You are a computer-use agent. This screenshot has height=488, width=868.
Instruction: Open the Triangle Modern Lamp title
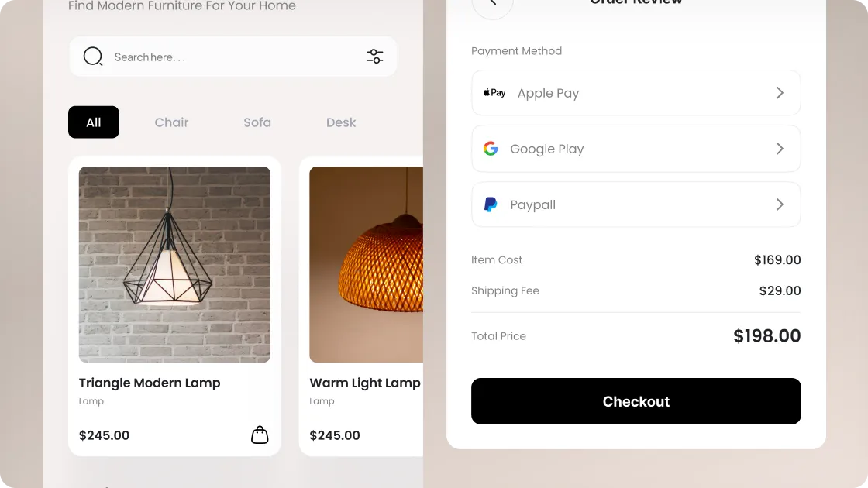pyautogui.click(x=150, y=383)
